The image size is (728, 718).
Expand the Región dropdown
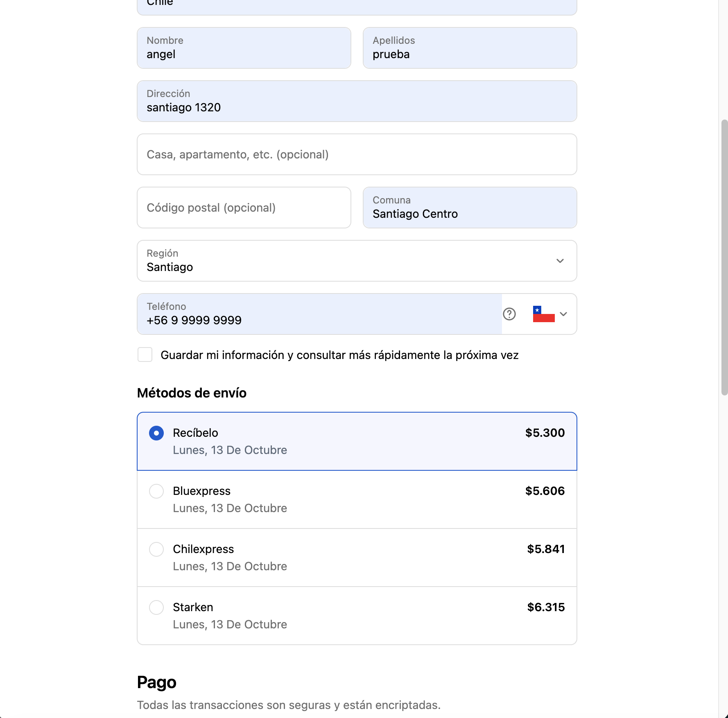(560, 261)
